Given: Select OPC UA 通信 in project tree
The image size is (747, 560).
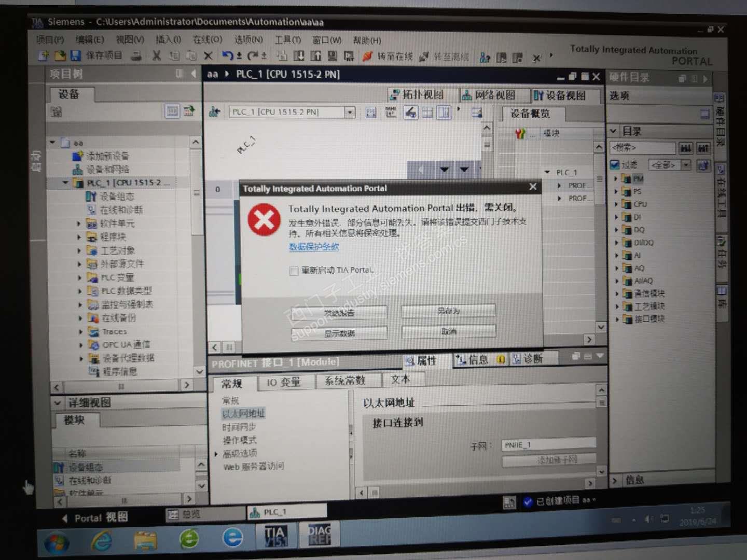Looking at the screenshot, I should [x=126, y=344].
